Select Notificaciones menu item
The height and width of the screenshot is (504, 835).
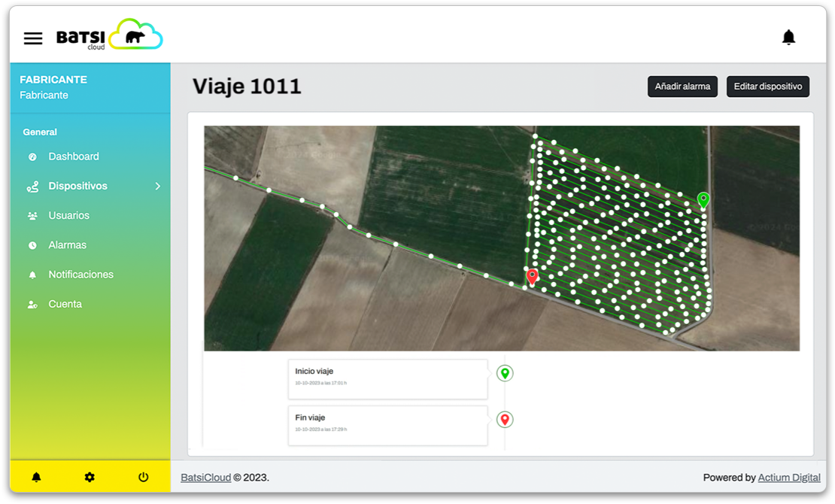80,275
